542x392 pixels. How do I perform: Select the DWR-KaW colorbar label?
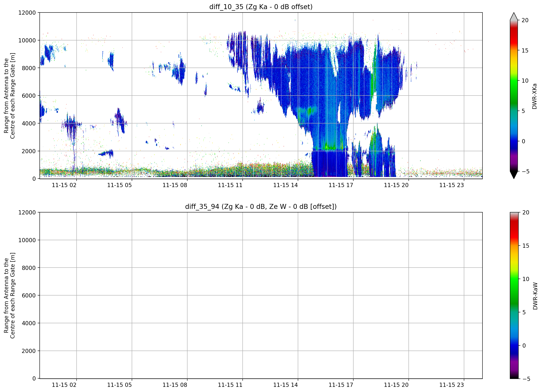[535, 296]
